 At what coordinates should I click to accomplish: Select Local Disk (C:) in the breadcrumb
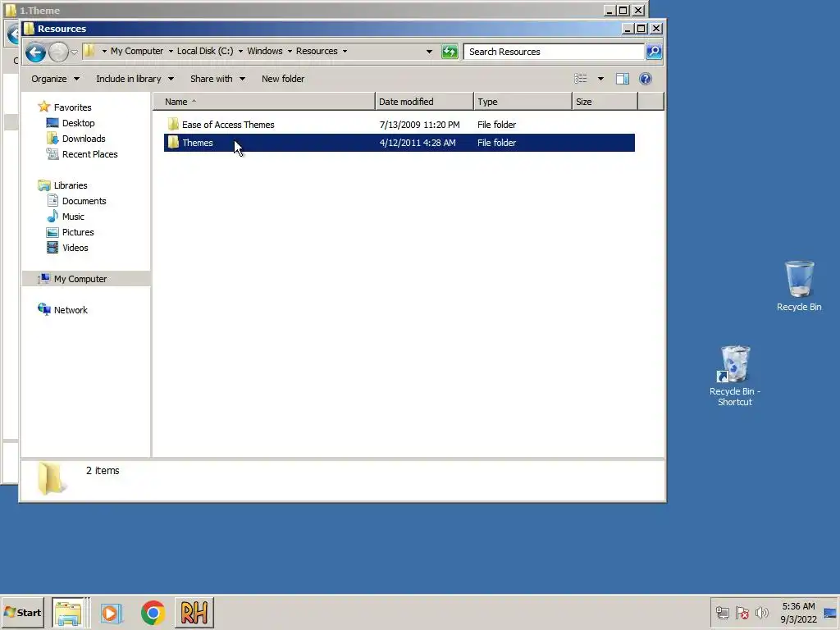[205, 51]
